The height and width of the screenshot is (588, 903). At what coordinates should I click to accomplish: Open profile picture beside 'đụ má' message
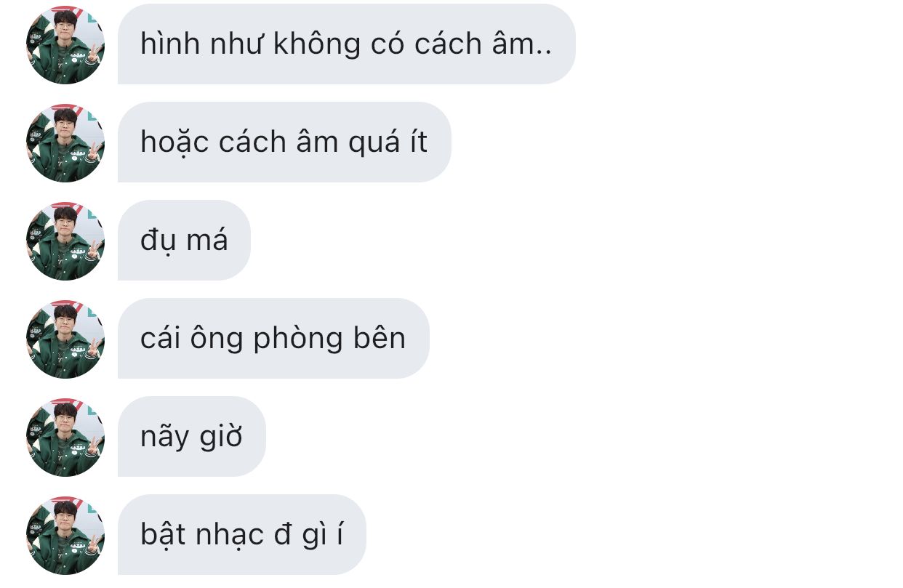(65, 241)
